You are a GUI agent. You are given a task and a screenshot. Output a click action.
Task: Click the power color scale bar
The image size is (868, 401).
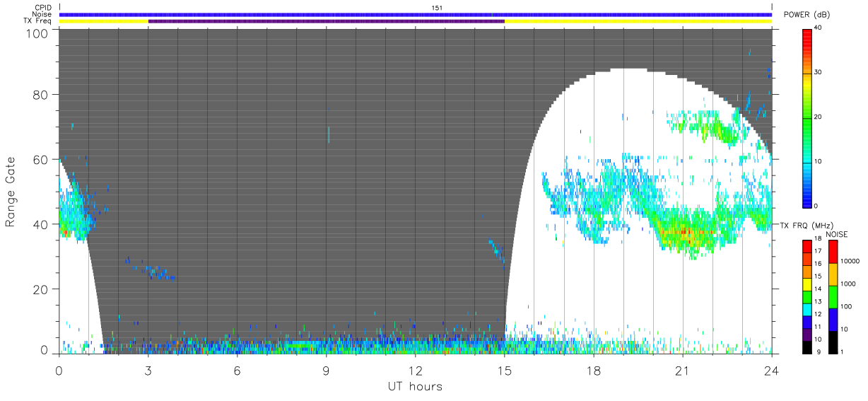point(807,117)
